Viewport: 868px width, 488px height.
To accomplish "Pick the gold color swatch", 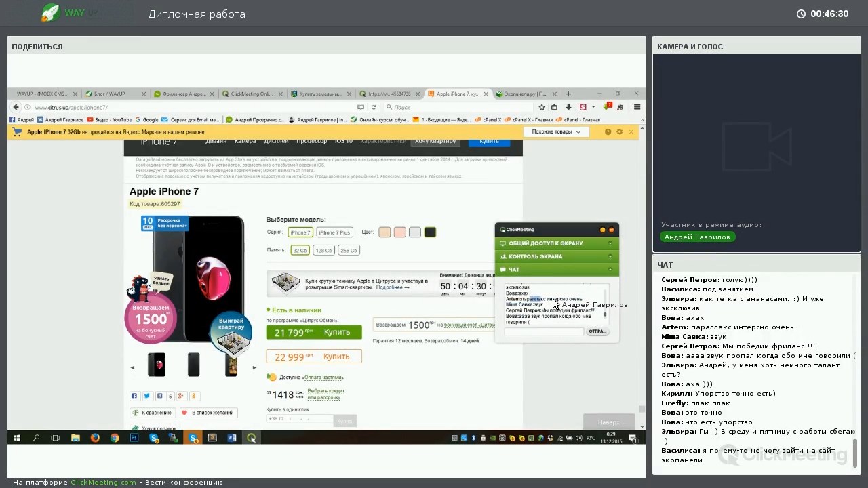I will 384,232.
